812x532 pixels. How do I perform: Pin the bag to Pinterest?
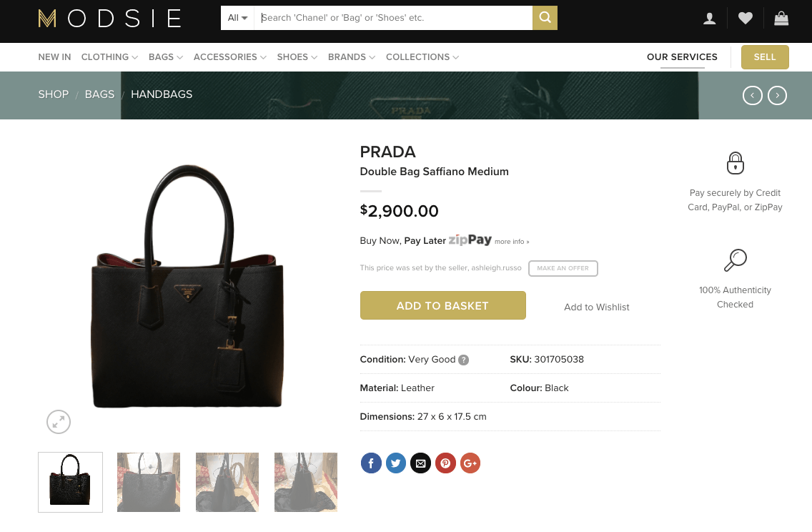tap(445, 463)
